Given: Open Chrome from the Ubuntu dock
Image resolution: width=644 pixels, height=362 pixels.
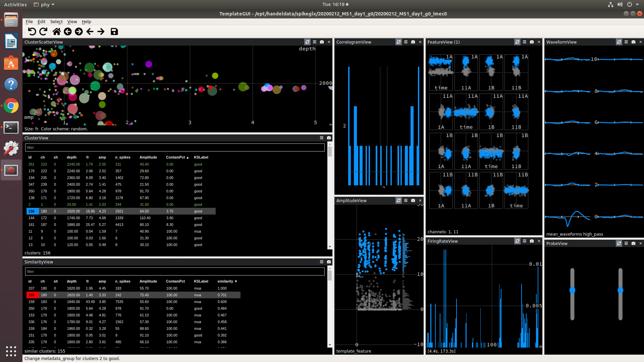Looking at the screenshot, I should (x=11, y=106).
